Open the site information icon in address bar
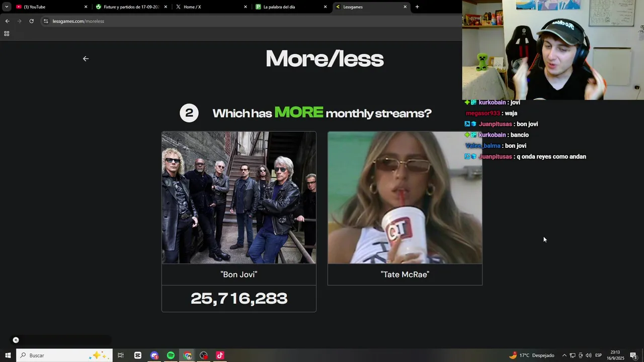This screenshot has width=644, height=362. point(46,21)
